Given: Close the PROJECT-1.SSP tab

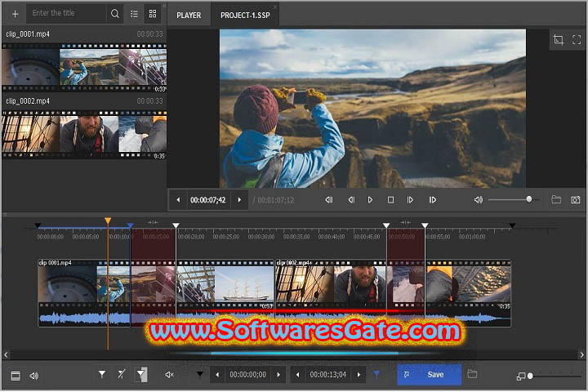Looking at the screenshot, I should (x=275, y=7).
